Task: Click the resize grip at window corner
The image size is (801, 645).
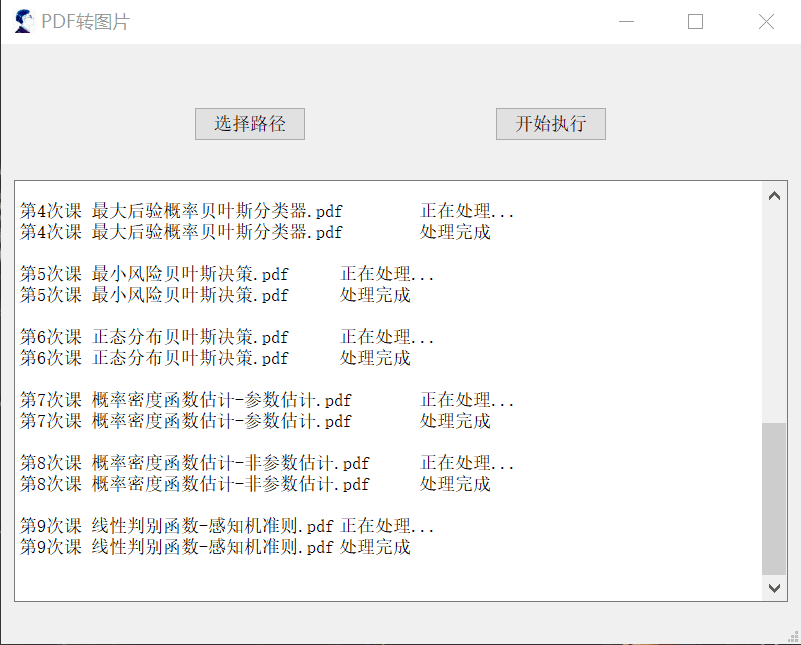Action: click(x=793, y=637)
